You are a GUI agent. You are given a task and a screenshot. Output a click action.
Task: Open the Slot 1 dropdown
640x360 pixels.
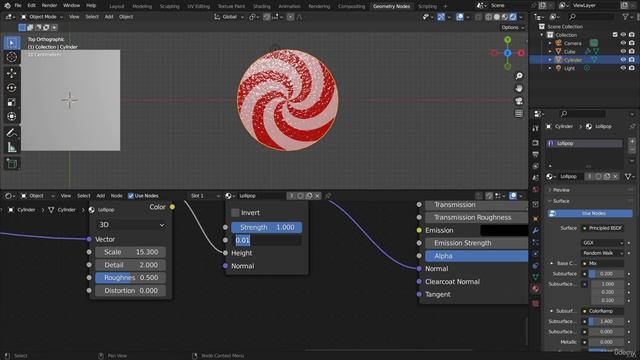tap(205, 196)
